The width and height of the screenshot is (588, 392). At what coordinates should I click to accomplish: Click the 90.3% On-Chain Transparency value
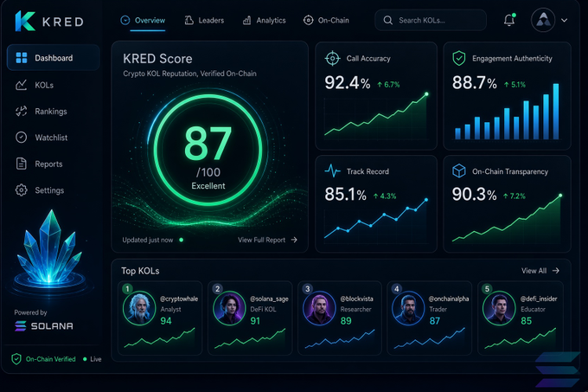coord(475,195)
